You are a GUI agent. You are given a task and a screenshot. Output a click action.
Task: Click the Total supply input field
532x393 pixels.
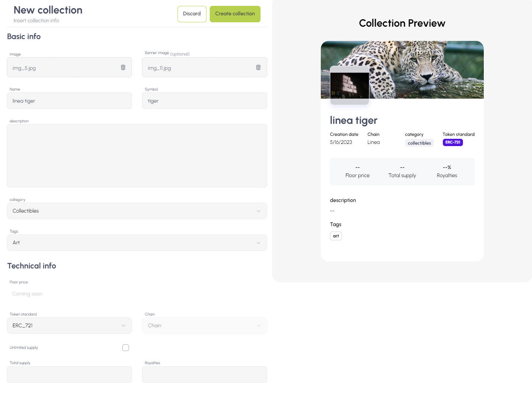69,374
